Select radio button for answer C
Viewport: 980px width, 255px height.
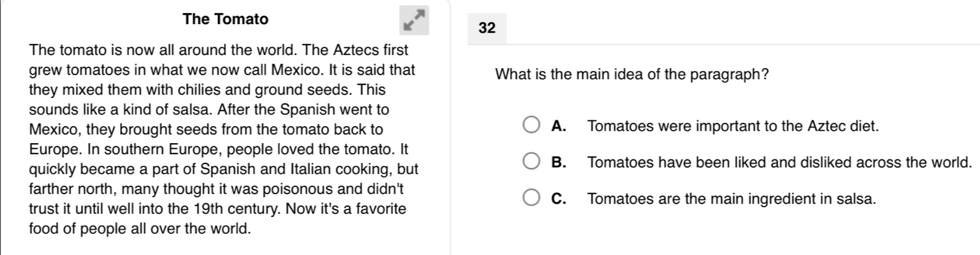point(532,199)
